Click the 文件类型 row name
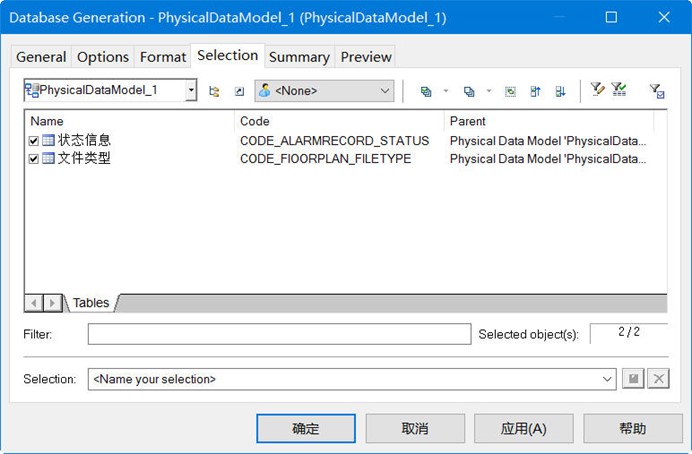 point(84,158)
